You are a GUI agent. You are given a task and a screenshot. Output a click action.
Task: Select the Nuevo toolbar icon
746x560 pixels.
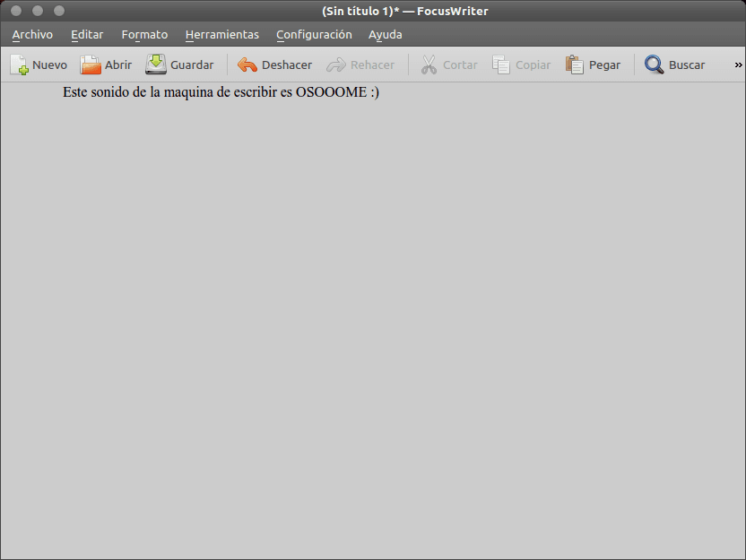20,64
